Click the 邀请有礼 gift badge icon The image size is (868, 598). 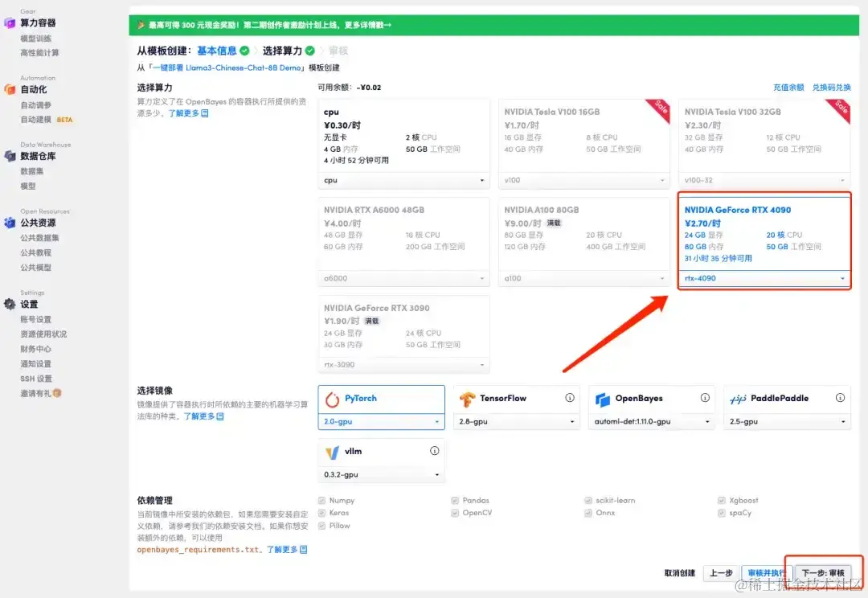click(x=57, y=393)
